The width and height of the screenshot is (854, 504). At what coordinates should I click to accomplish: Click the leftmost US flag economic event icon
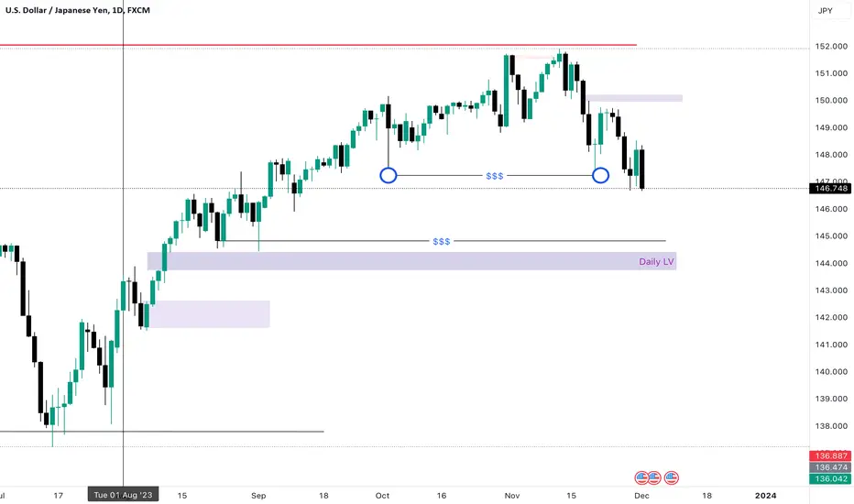pyautogui.click(x=641, y=477)
